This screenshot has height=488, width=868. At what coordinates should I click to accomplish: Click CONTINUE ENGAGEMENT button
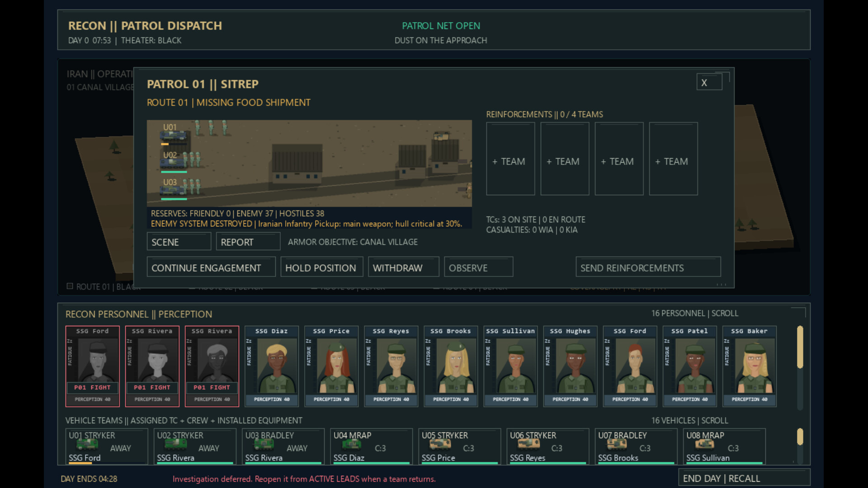[211, 267]
